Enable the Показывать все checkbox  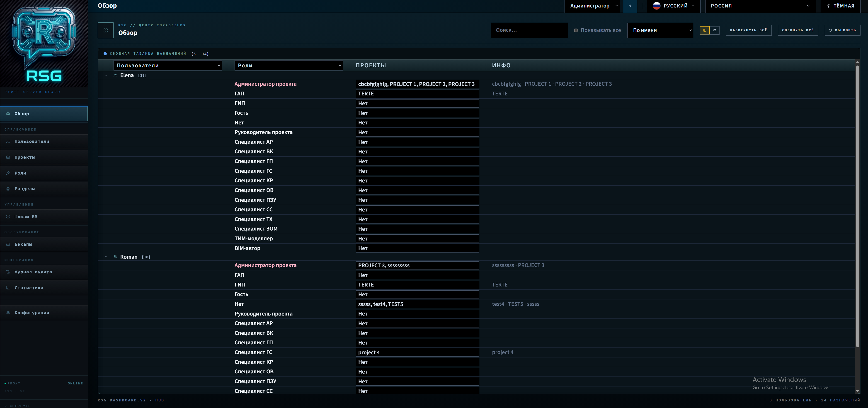point(576,30)
